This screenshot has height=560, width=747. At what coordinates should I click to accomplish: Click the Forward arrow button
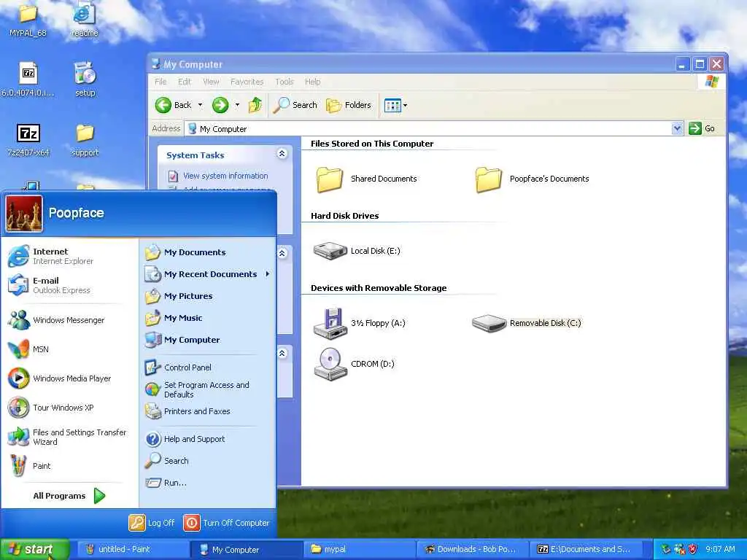pyautogui.click(x=220, y=105)
